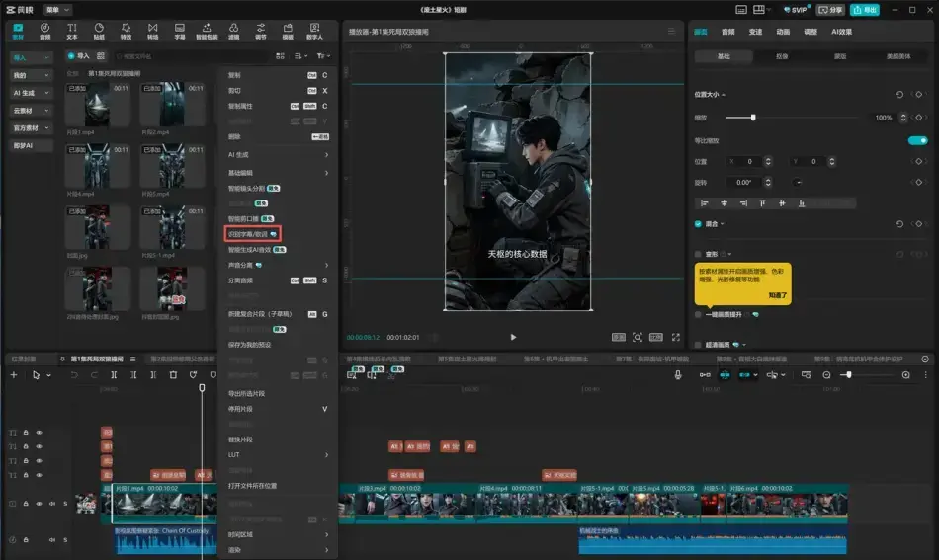Expand the 导入 sidebar dropdown
Screen dimensions: 939x560
(x=32, y=57)
